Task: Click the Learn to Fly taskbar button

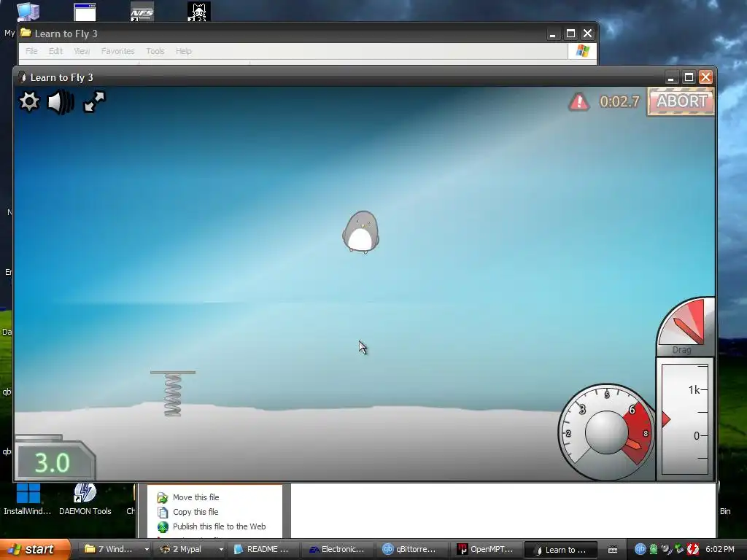Action: [560, 549]
